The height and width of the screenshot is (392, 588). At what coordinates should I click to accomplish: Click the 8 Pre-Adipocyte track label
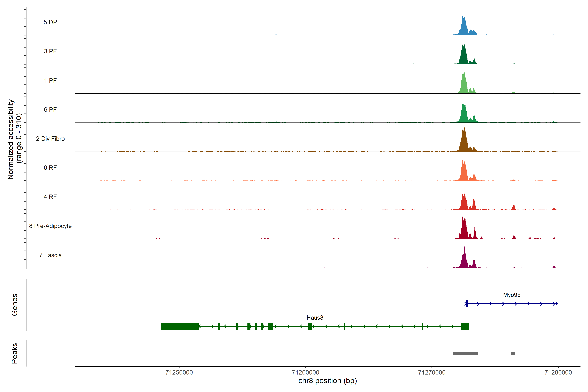(x=50, y=226)
